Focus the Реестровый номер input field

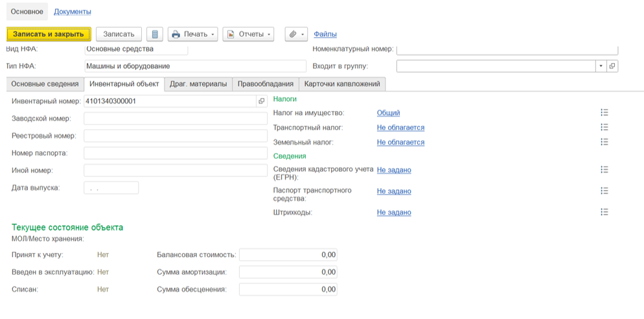click(x=176, y=136)
